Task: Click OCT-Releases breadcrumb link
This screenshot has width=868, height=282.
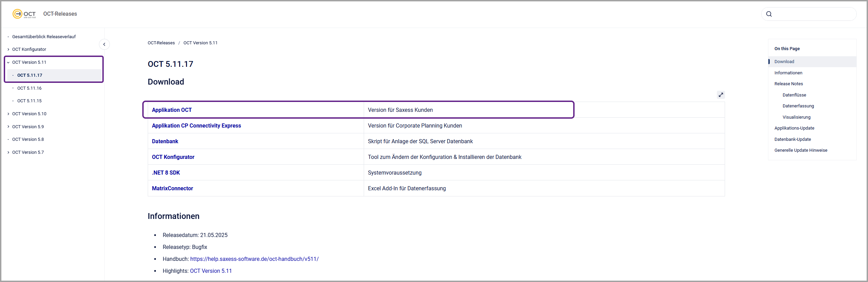Action: [161, 43]
